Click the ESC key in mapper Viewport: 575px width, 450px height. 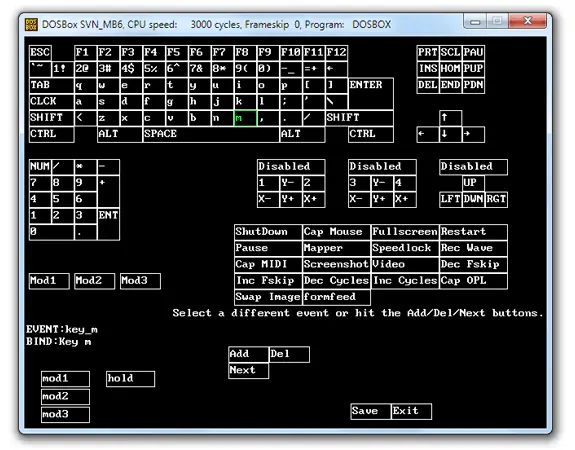(40, 52)
